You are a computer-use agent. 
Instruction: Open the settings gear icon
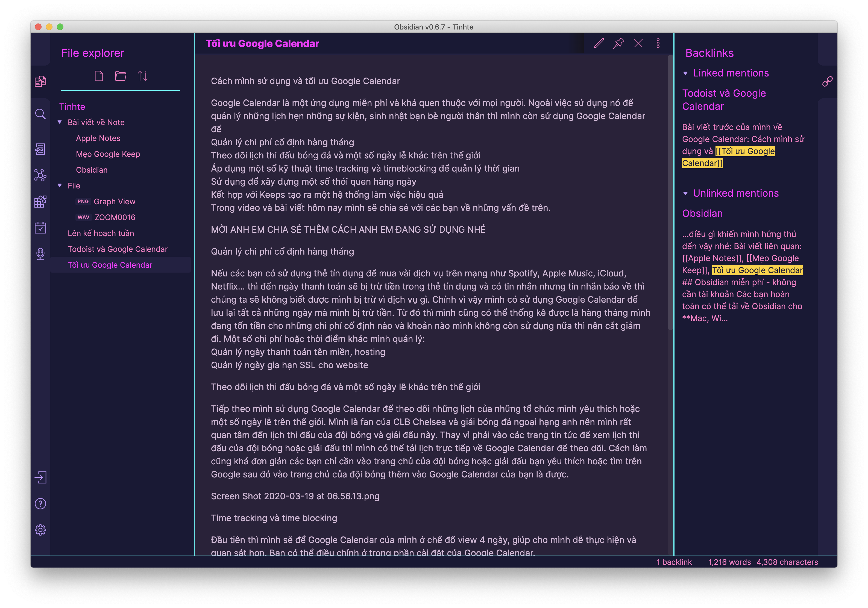point(40,530)
